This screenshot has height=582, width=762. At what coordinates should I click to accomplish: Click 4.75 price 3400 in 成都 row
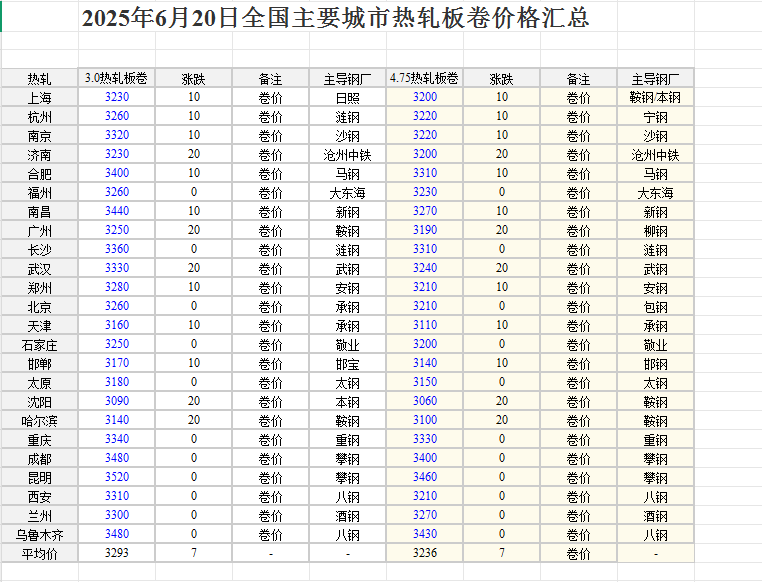click(425, 458)
